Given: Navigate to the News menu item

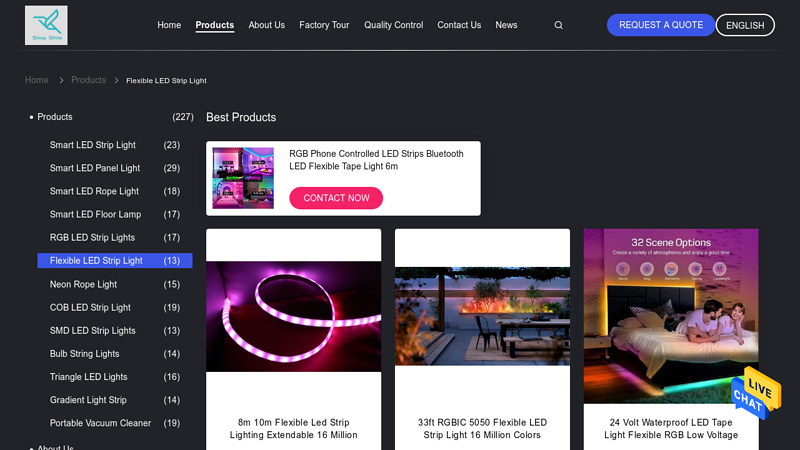Looking at the screenshot, I should 506,25.
